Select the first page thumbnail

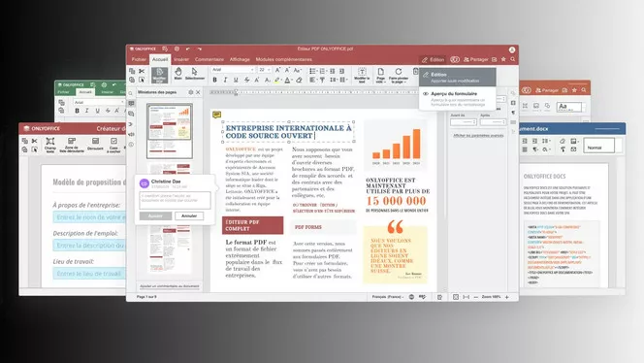(x=170, y=131)
